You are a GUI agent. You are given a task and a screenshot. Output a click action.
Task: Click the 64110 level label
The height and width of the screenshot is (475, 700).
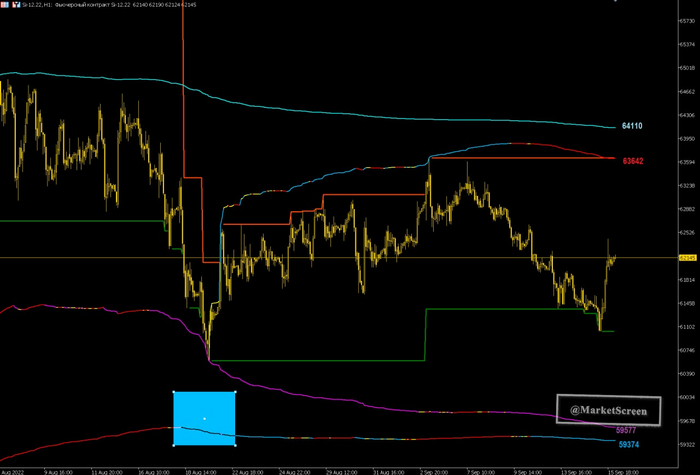632,126
